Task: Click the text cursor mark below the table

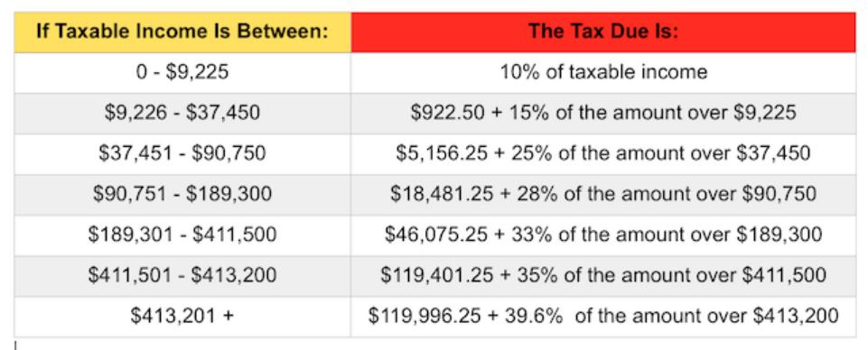Action: click(15, 346)
